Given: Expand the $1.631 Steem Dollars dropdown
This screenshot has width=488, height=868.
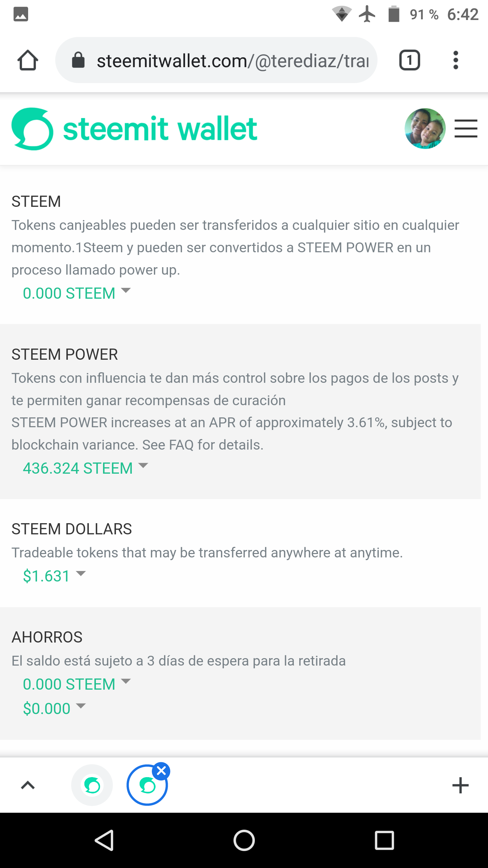Looking at the screenshot, I should (54, 576).
